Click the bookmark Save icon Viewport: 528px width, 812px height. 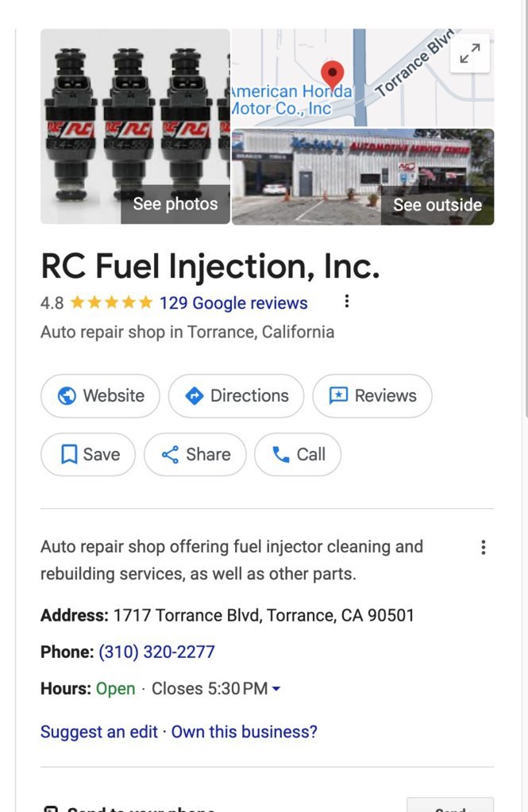pos(69,454)
